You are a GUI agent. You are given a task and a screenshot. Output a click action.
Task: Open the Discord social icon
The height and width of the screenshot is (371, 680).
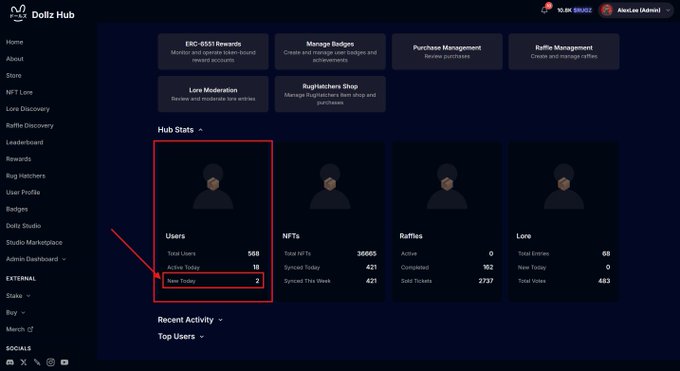10,362
